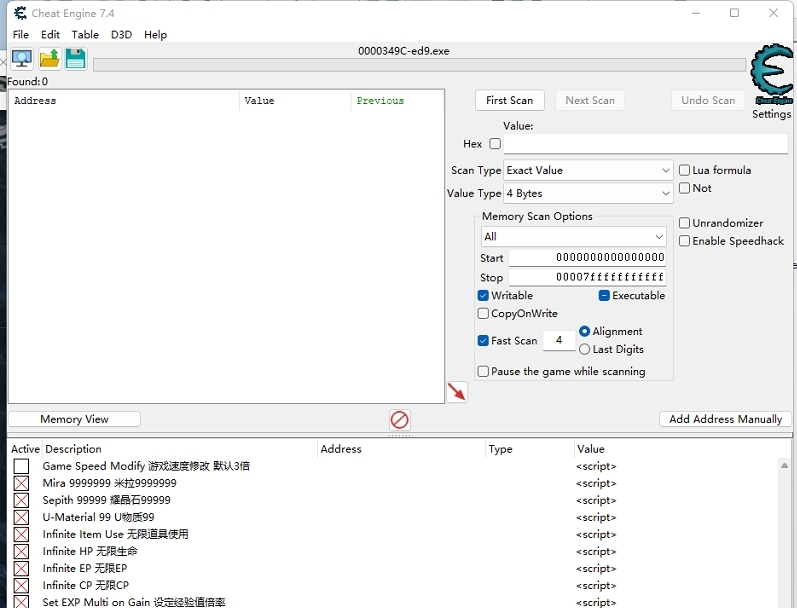Toggle the Set EXP Multi on Gain script
This screenshot has width=797, height=608.
click(x=21, y=602)
